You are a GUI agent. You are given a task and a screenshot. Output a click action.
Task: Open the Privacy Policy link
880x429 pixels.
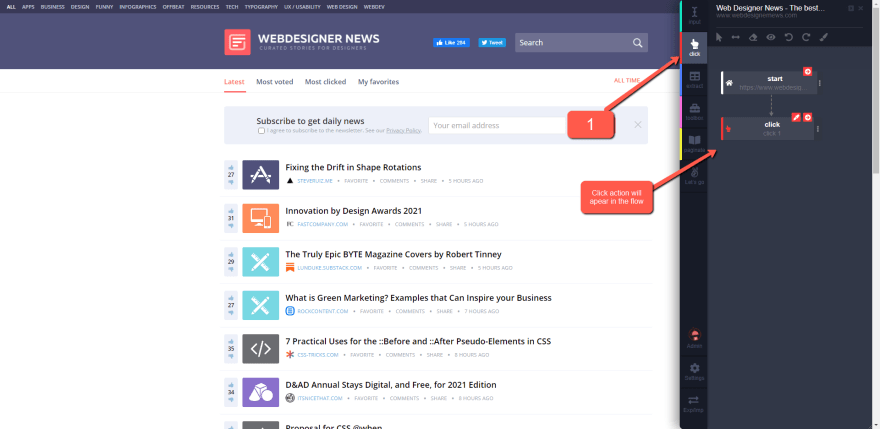403,130
